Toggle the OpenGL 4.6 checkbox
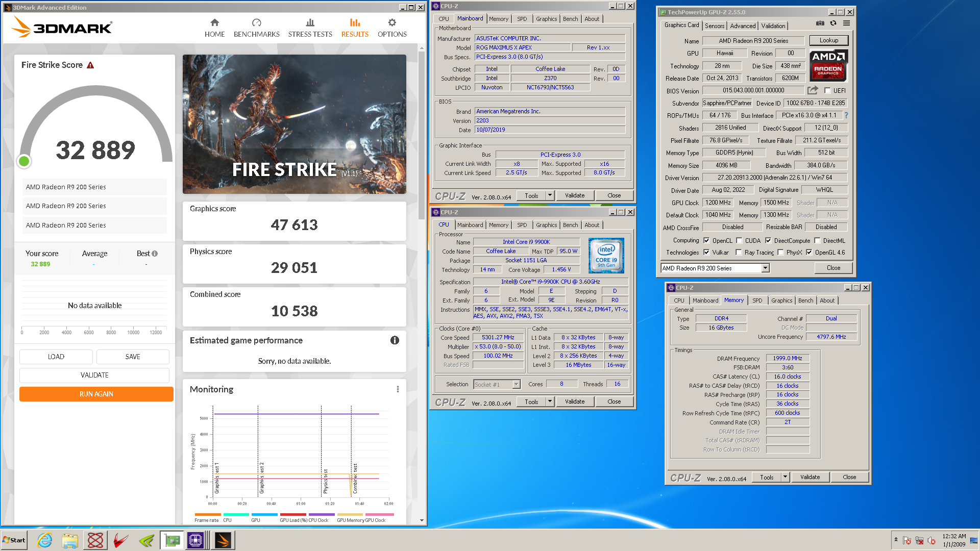The image size is (980, 551). [809, 253]
